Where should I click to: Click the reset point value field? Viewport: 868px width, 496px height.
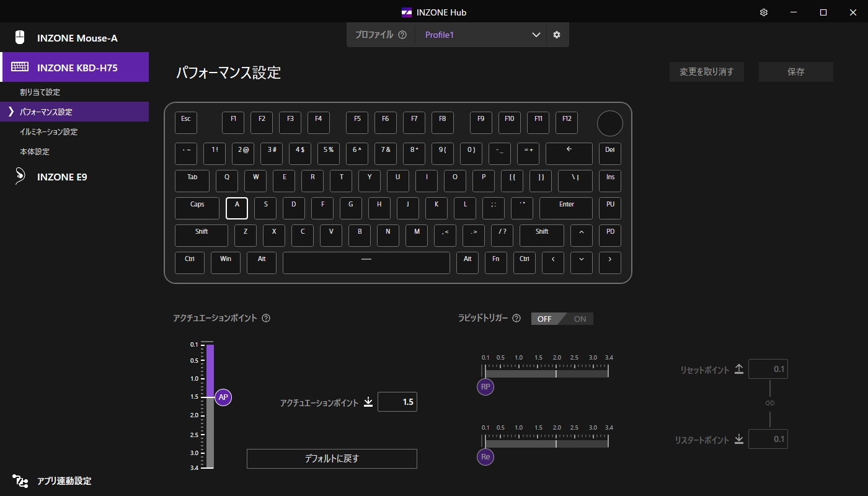coord(768,369)
